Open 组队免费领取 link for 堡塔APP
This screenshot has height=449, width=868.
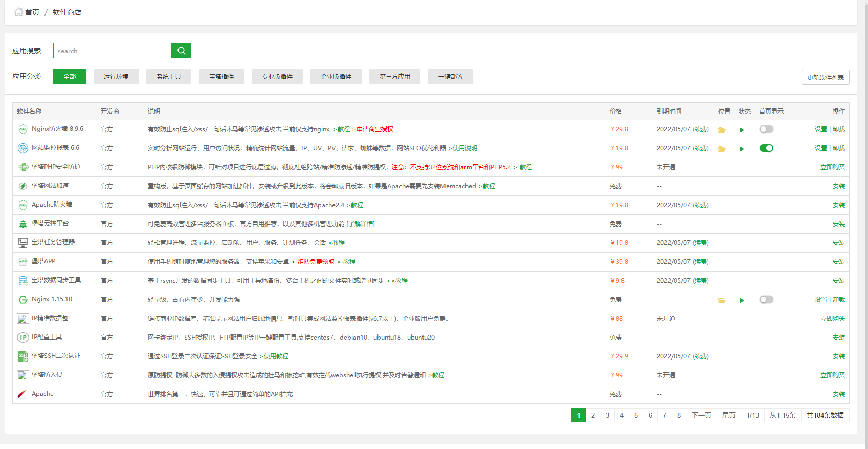[316, 262]
